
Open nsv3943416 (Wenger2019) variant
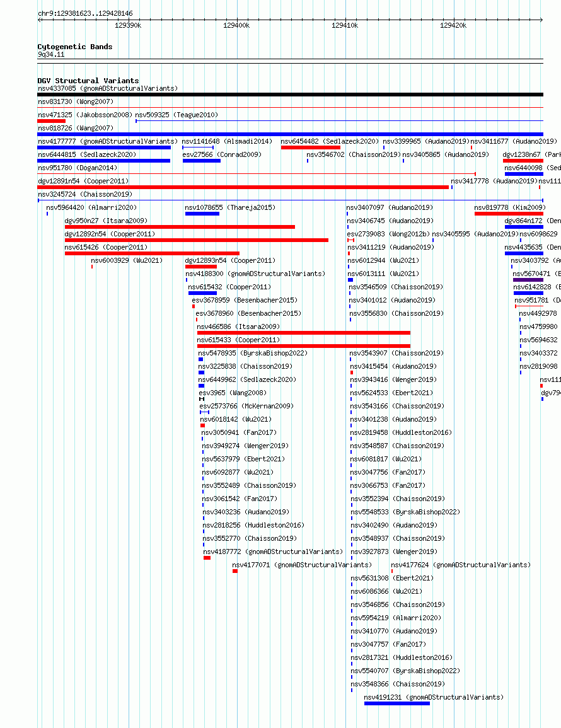[394, 380]
